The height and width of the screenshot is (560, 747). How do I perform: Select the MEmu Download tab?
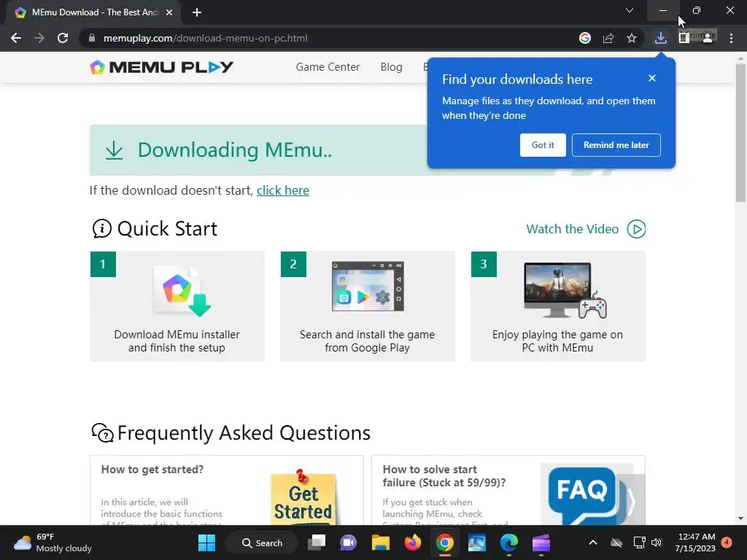pyautogui.click(x=94, y=12)
